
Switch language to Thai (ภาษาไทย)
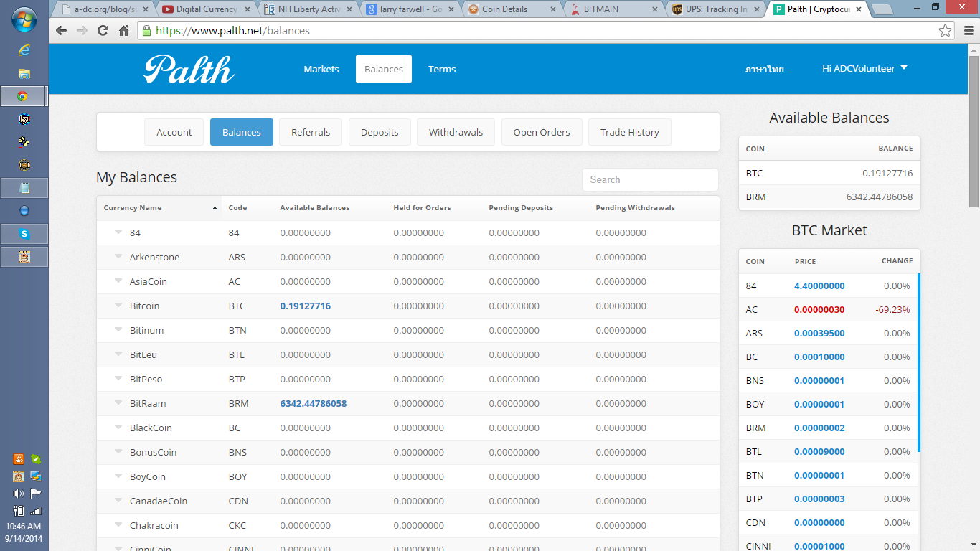click(x=764, y=70)
